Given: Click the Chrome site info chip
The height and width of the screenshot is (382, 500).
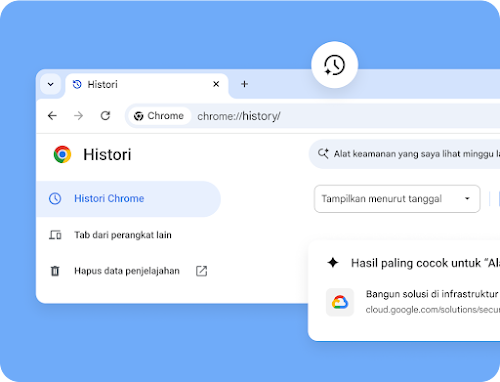Looking at the screenshot, I should click(159, 116).
